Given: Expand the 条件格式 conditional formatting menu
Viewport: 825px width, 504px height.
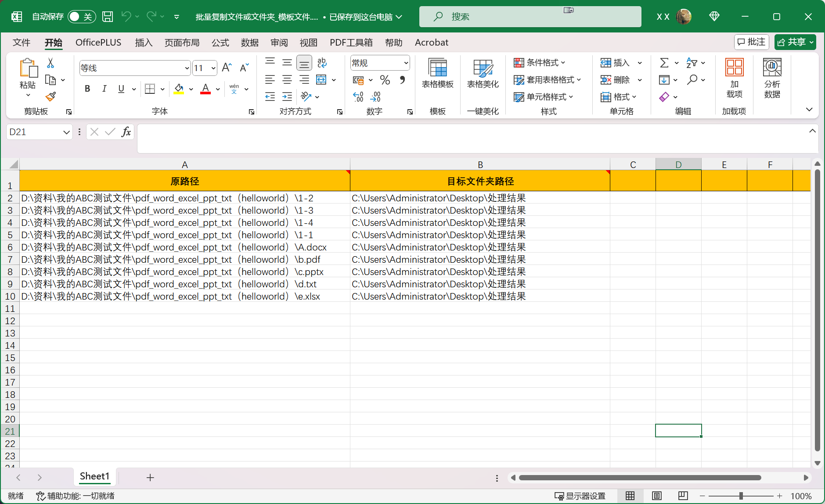Looking at the screenshot, I should (540, 63).
